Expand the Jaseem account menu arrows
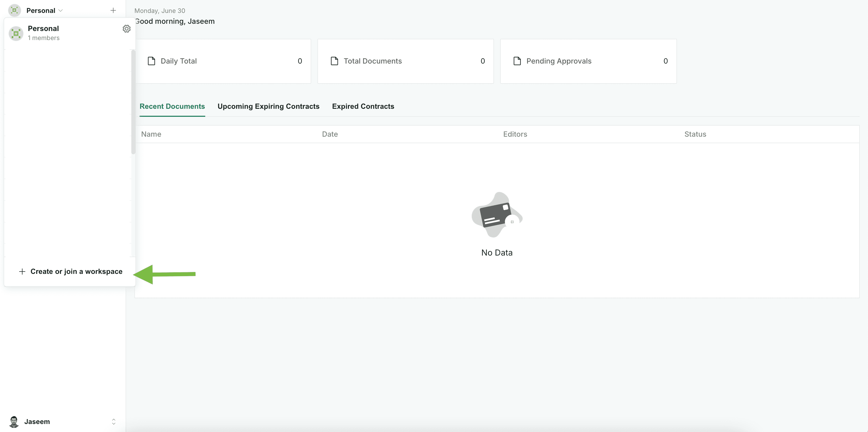Viewport: 868px width, 432px height. (x=113, y=422)
